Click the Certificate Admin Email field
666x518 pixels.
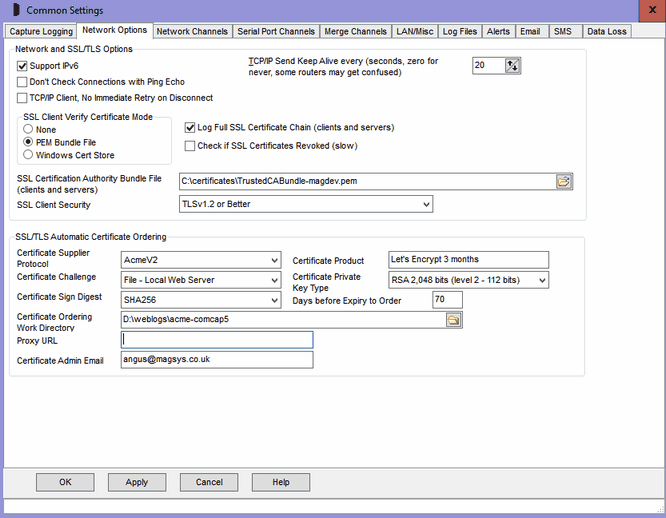(x=216, y=360)
